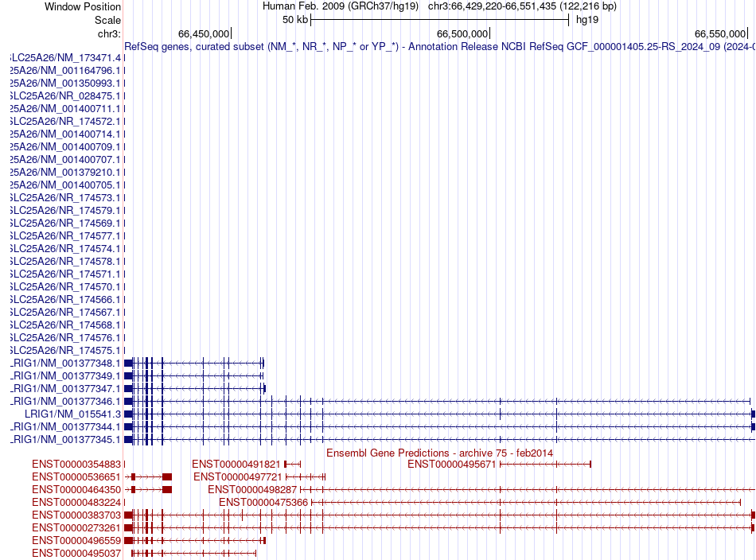756x560 pixels.
Task: Click the hg19 label beside the scale bar
Action: [587, 20]
